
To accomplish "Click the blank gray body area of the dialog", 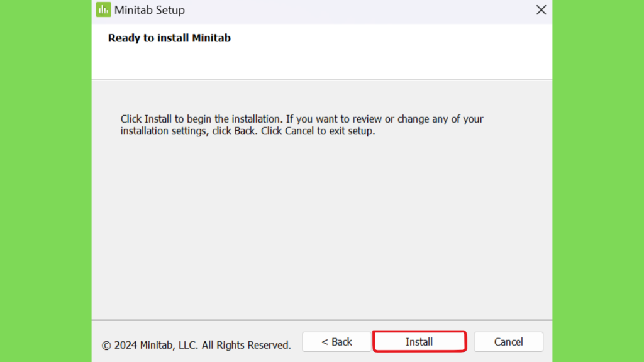I will [x=322, y=226].
